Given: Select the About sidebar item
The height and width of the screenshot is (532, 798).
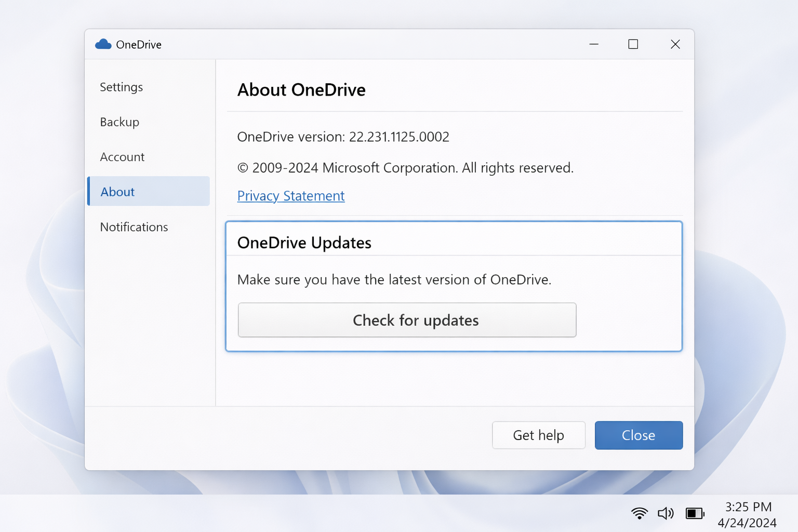Looking at the screenshot, I should [118, 192].
